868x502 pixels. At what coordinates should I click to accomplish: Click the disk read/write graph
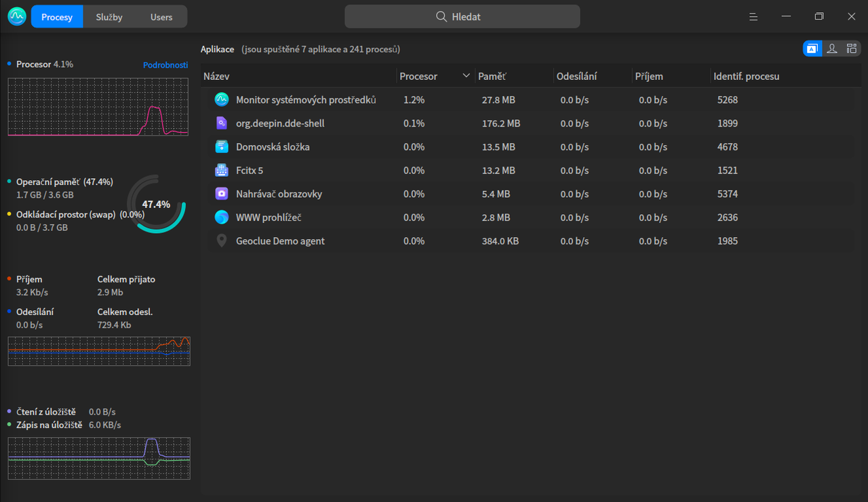(x=99, y=458)
